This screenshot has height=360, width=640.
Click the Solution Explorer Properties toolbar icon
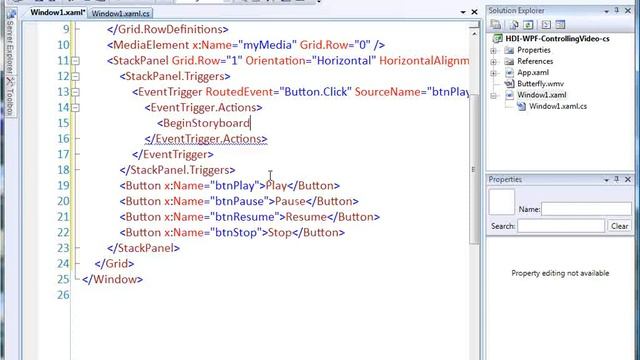pos(496,24)
